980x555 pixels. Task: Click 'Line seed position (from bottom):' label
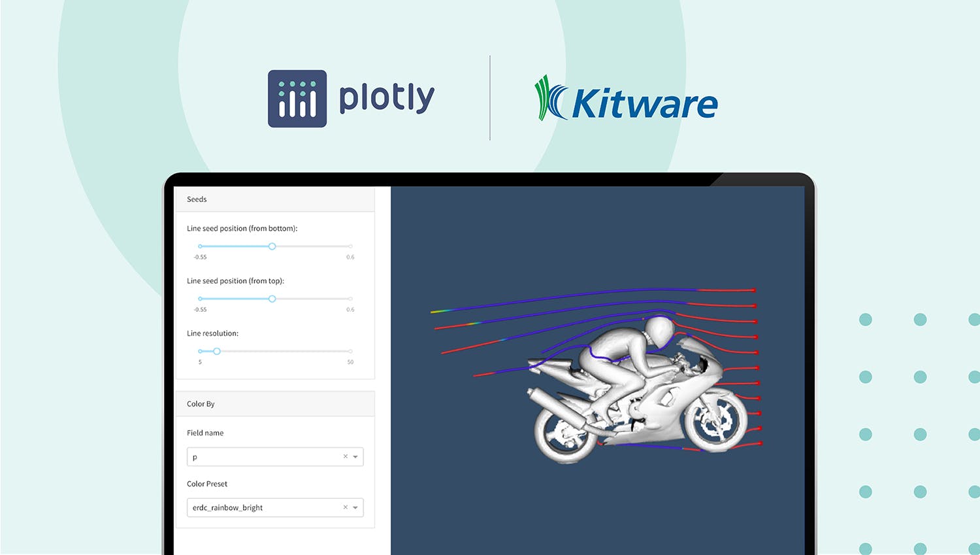pos(242,229)
